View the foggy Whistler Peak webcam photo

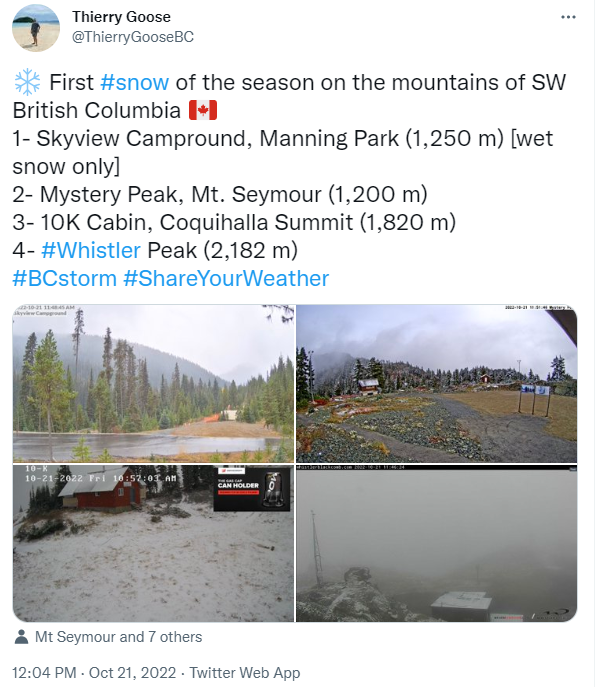tap(436, 543)
